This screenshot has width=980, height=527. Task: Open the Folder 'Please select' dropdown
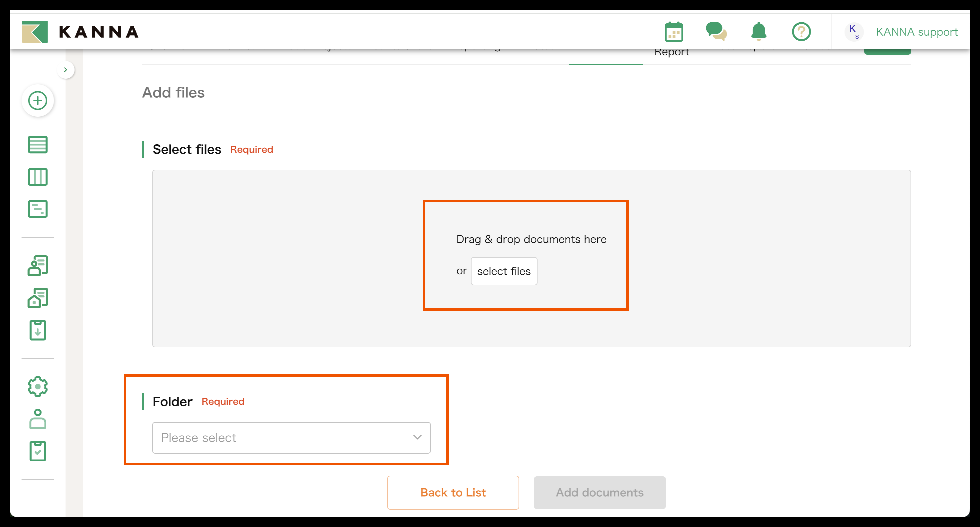click(x=291, y=437)
